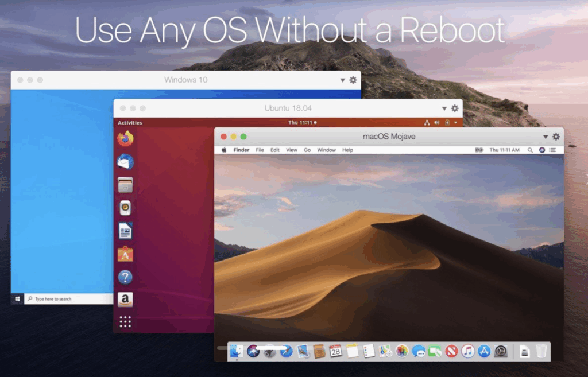Open Maps in the macOS dock
588x377 pixels.
[385, 352]
